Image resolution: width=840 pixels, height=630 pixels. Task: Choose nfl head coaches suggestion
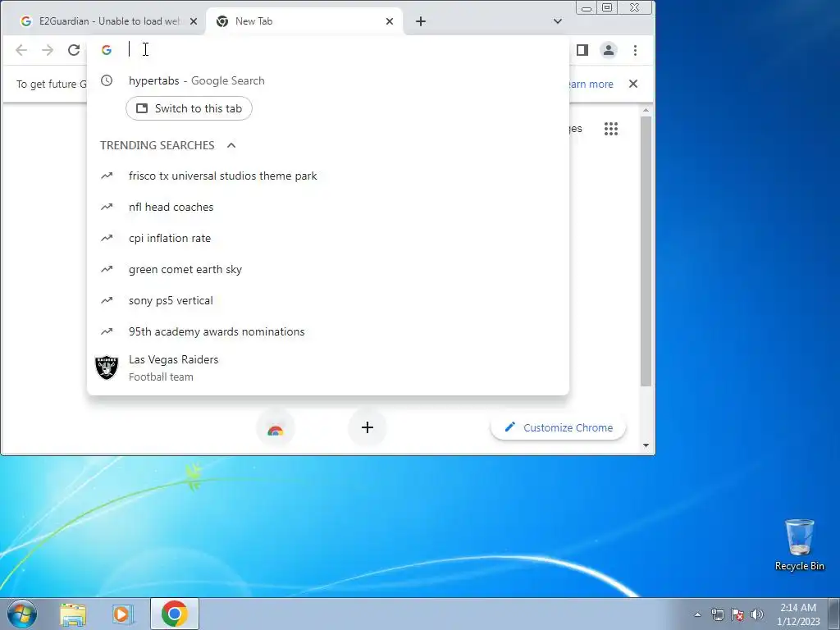tap(328, 208)
